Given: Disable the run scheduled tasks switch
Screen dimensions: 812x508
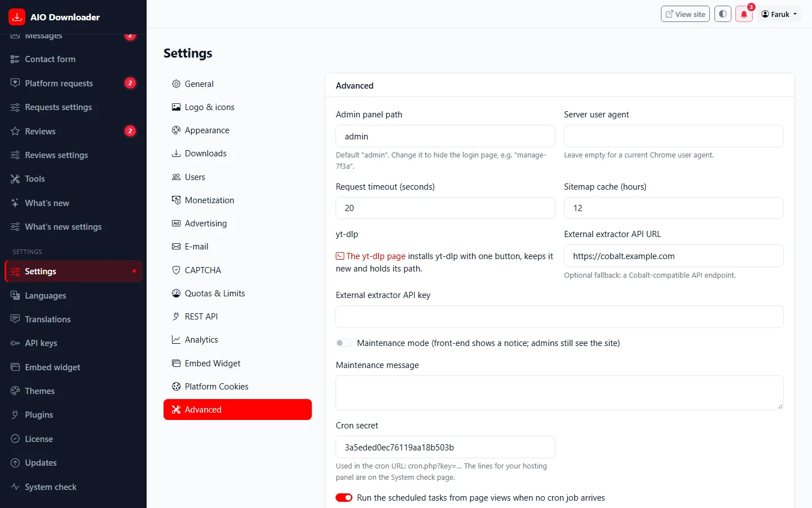Looking at the screenshot, I should click(344, 498).
